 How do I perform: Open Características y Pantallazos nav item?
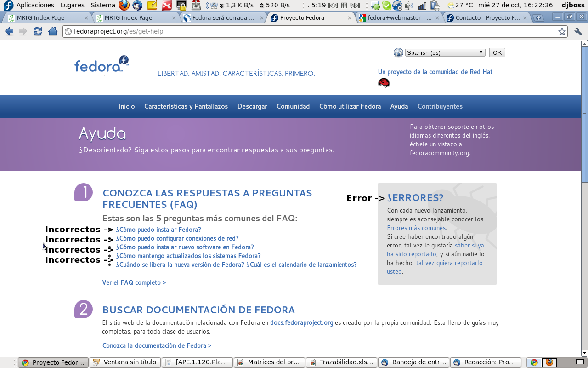[x=186, y=106]
